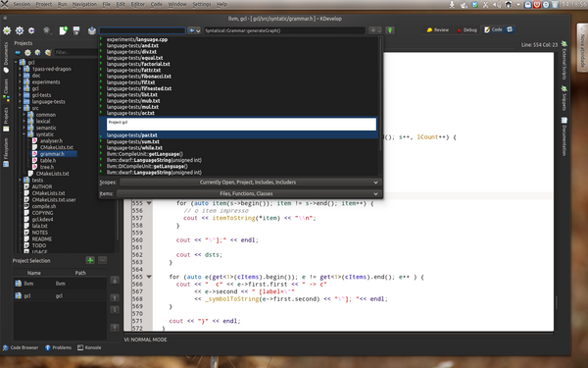The height and width of the screenshot is (368, 588).
Task: Open the Project menu
Action: [44, 5]
